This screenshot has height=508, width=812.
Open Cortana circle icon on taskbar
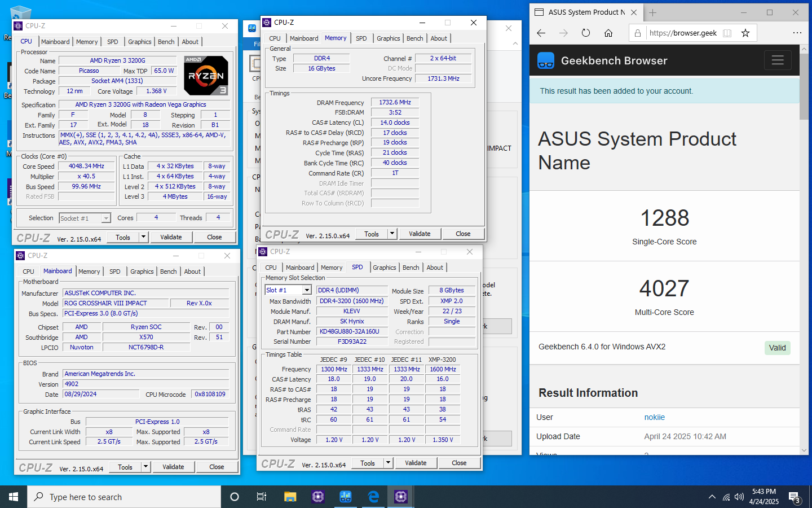pyautogui.click(x=235, y=497)
